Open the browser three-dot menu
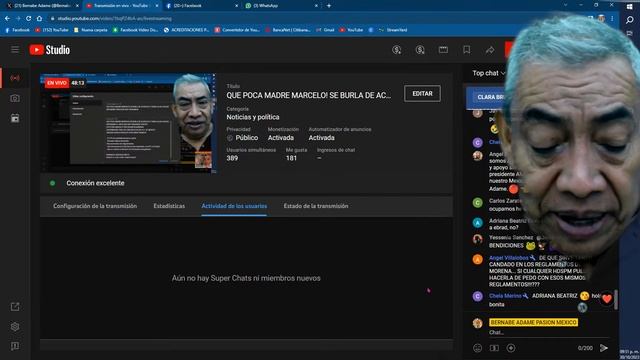This screenshot has width=640, height=360. click(612, 18)
